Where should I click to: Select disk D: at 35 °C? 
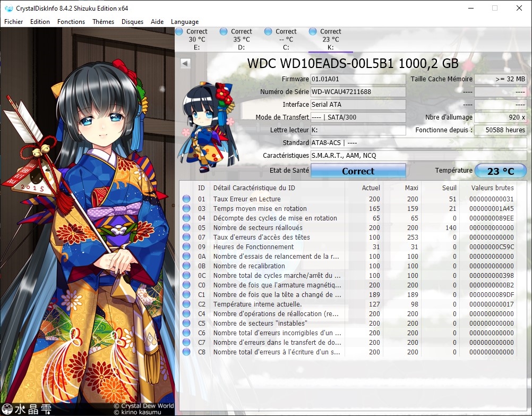[241, 39]
